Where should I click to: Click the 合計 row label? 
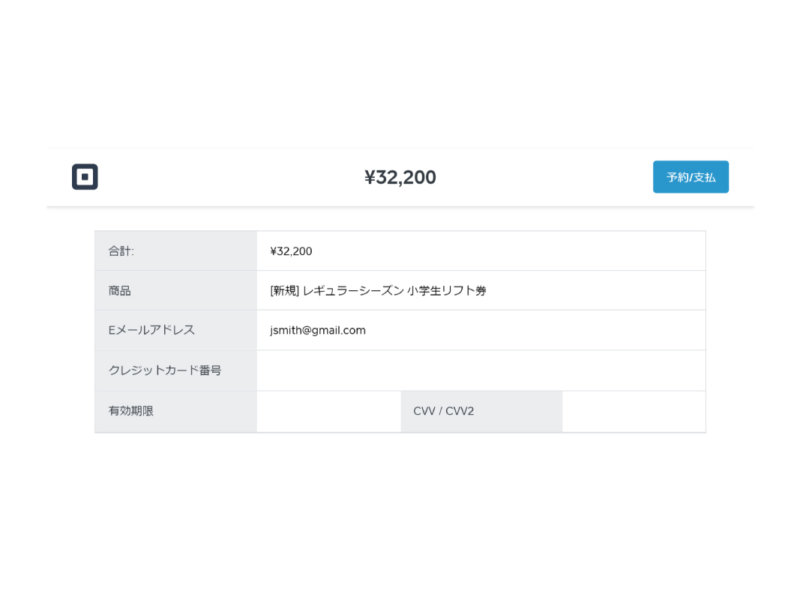tap(121, 251)
